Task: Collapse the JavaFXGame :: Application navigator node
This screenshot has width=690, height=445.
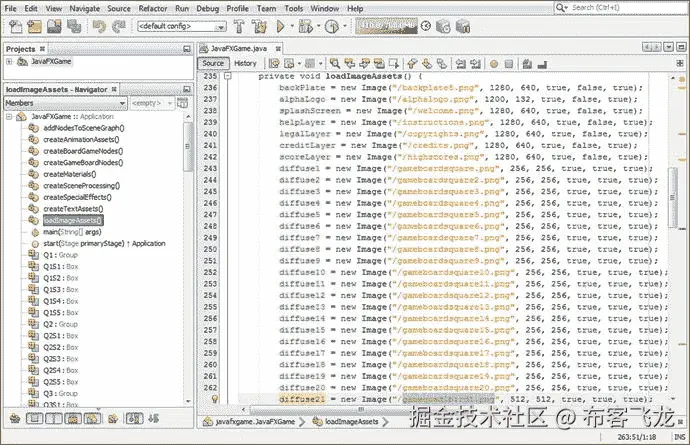Action: coord(9,117)
